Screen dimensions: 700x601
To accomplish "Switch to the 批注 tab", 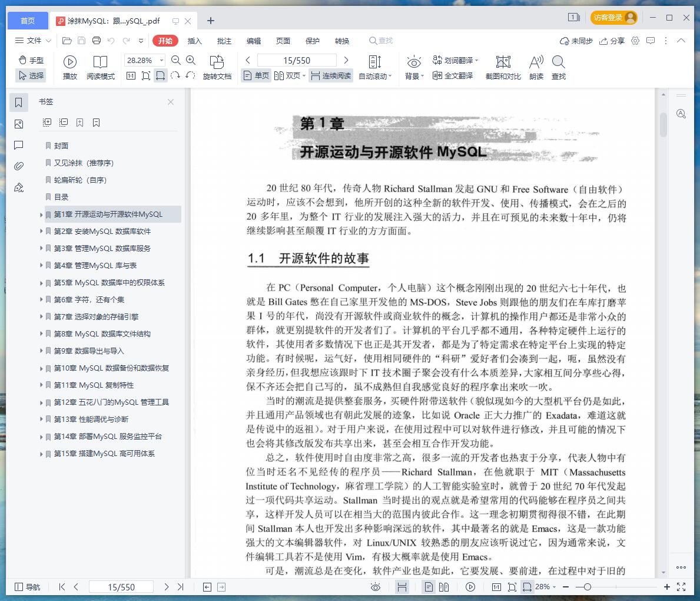I will [224, 41].
